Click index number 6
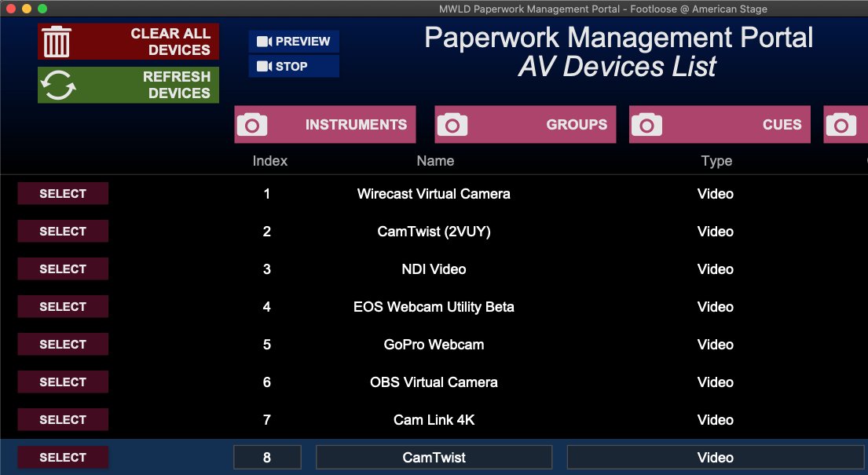Screen dimensions: 868x475 [267, 382]
